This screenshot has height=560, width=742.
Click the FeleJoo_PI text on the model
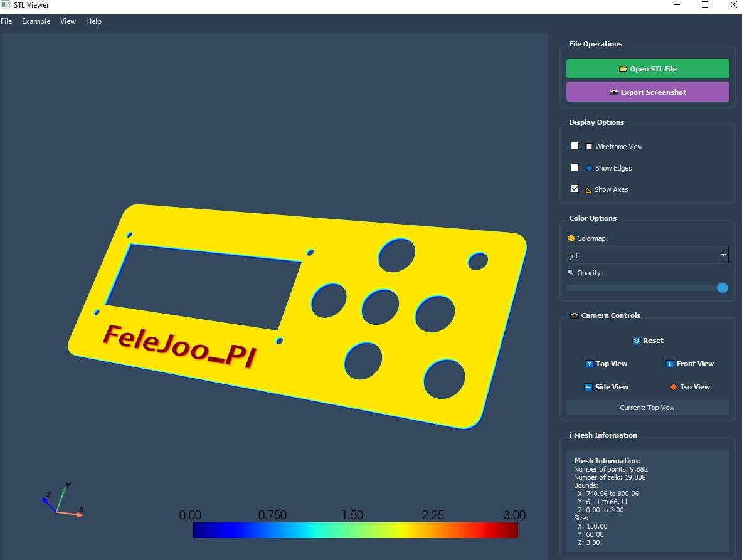tap(180, 346)
